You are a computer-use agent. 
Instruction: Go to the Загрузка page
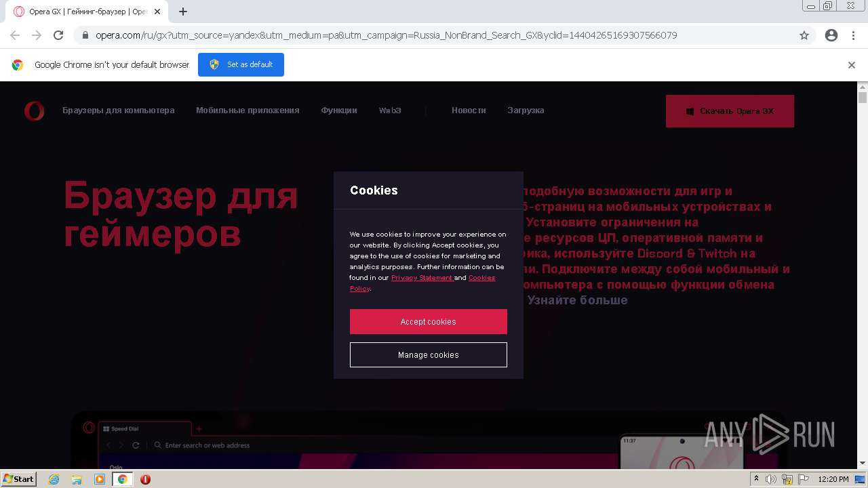tap(526, 110)
